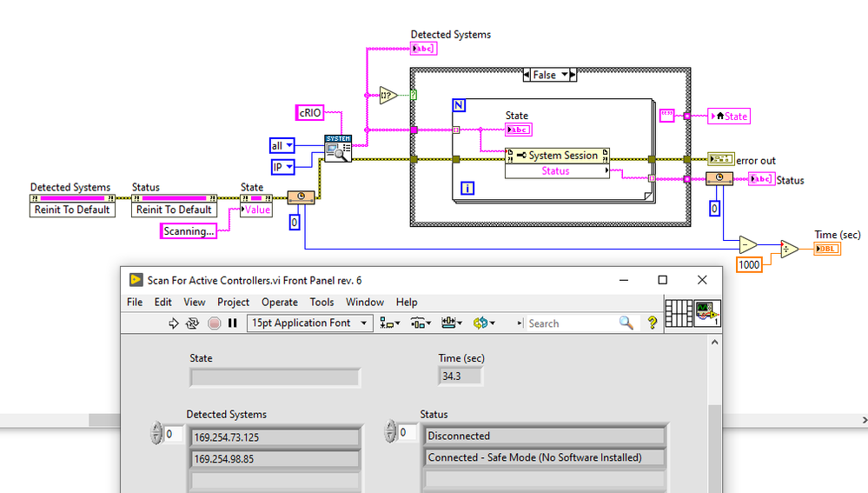Viewport: 868px width, 493px height.
Task: Open the Operate menu
Action: (x=280, y=302)
